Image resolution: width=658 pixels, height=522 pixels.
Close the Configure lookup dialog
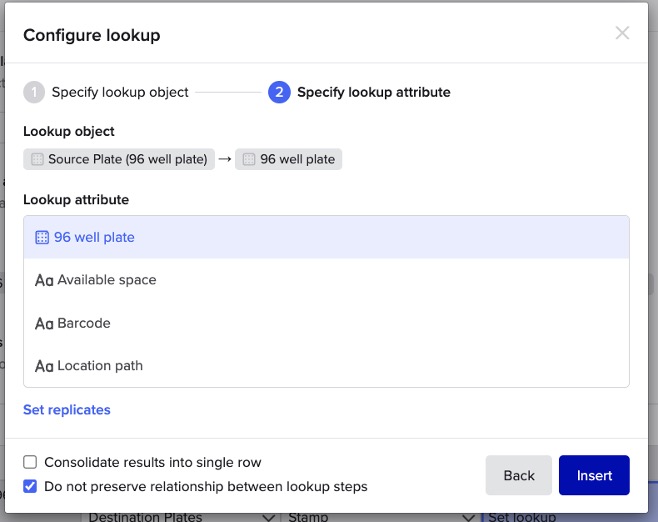[x=622, y=33]
